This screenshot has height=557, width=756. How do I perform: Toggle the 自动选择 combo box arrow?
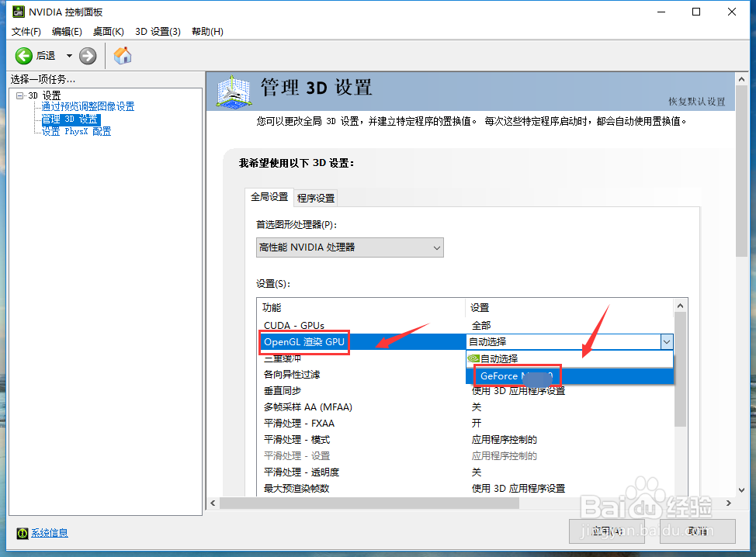coord(666,341)
